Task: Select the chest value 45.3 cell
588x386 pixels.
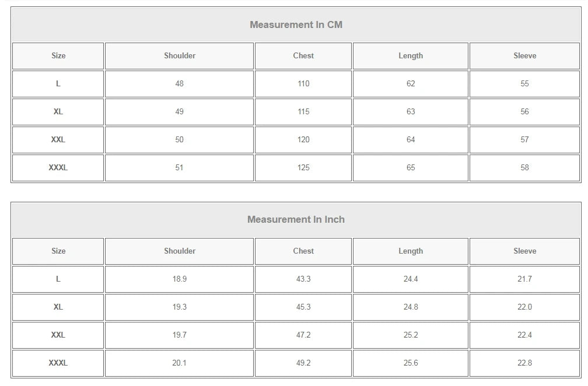Action: pyautogui.click(x=303, y=307)
